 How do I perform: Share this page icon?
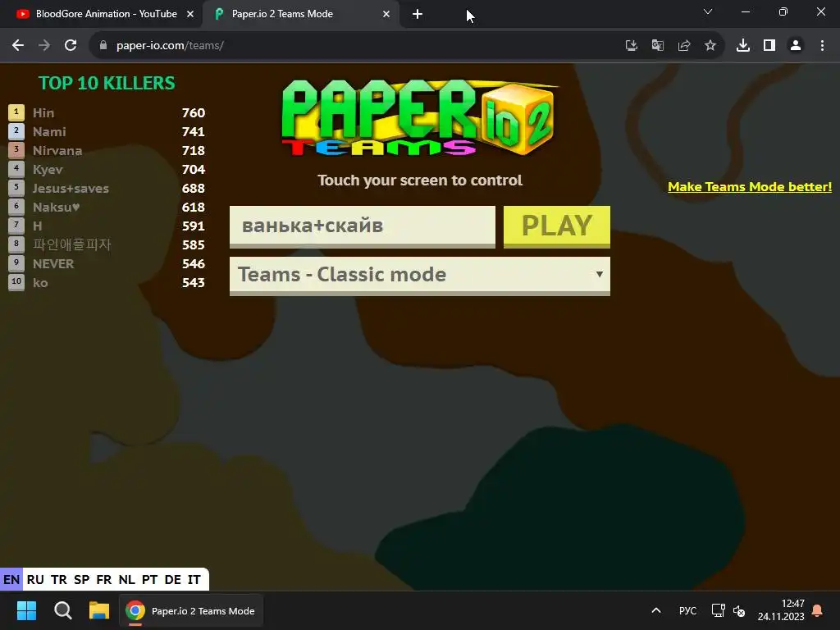click(684, 46)
